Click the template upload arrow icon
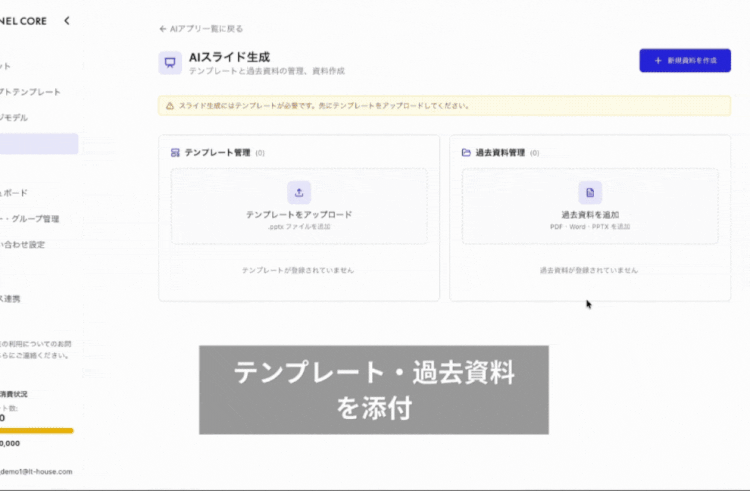 tap(299, 193)
